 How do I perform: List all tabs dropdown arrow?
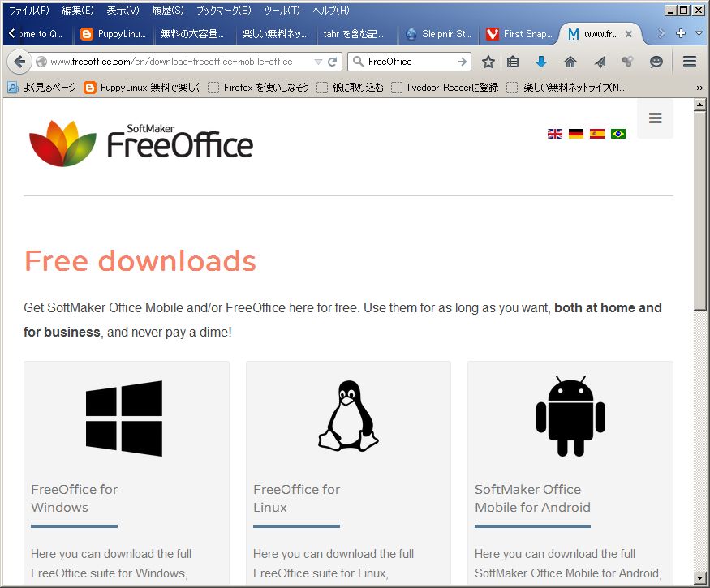coord(699,33)
